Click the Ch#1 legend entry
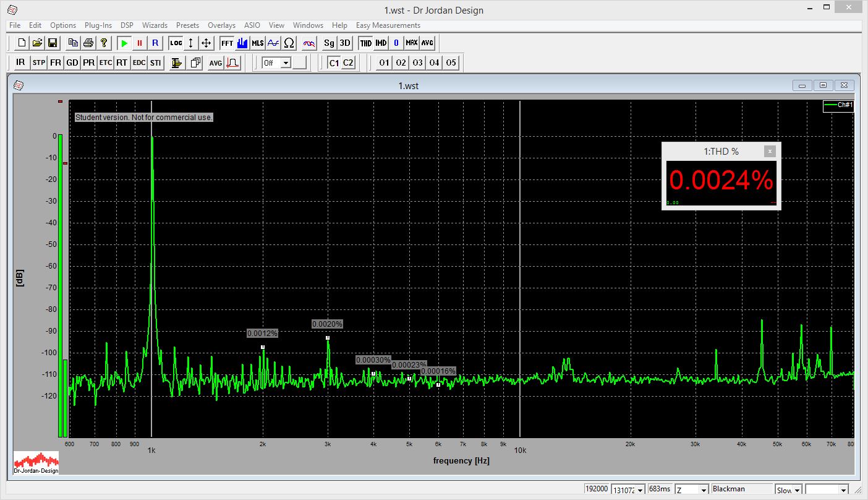868x500 pixels. [838, 105]
